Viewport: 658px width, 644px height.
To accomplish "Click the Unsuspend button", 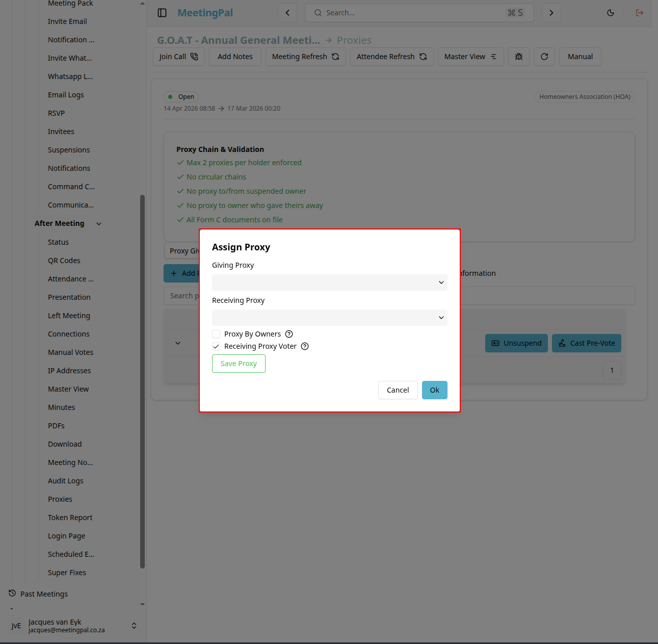I will click(516, 343).
